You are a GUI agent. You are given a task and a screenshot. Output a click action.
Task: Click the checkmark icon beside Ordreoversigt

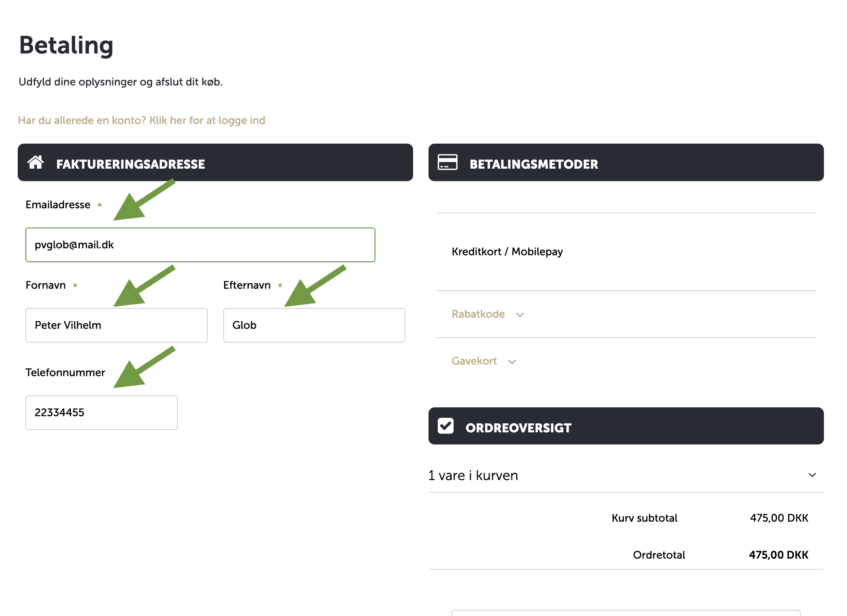click(x=446, y=426)
